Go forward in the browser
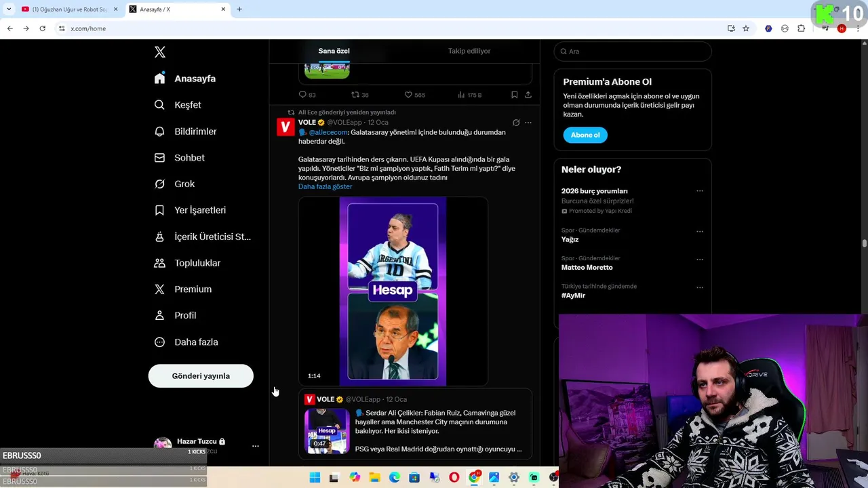The height and width of the screenshot is (488, 868). (26, 28)
